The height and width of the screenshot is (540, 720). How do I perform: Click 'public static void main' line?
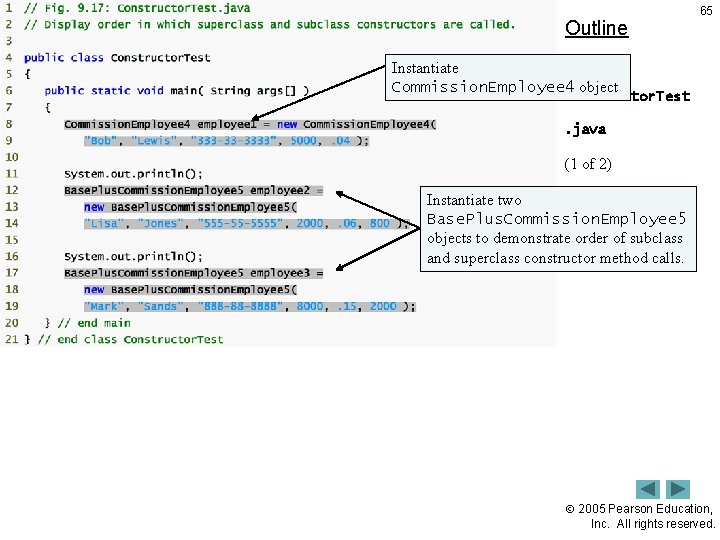click(x=177, y=91)
